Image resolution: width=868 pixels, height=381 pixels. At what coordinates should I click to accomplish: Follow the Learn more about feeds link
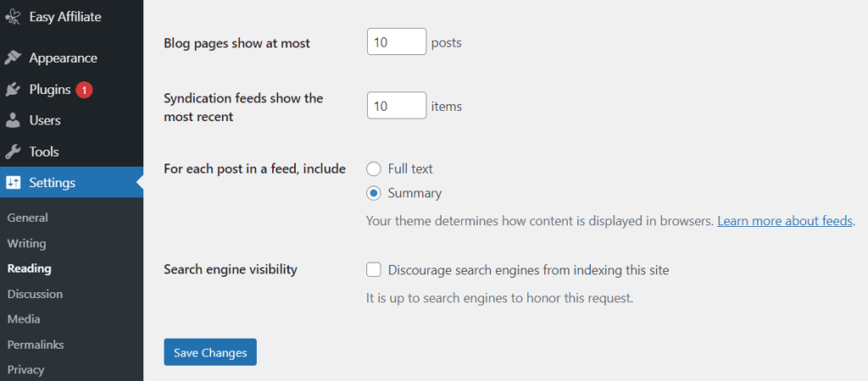click(x=785, y=221)
